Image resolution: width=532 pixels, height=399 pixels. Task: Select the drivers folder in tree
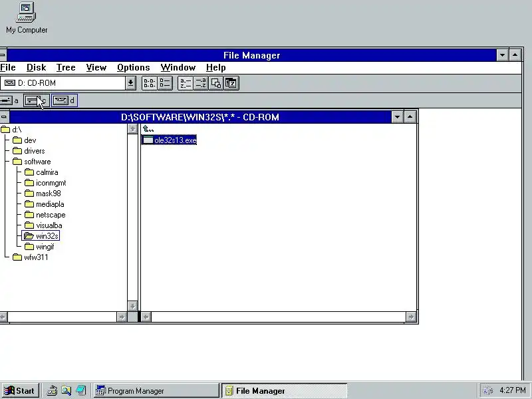tap(29, 151)
